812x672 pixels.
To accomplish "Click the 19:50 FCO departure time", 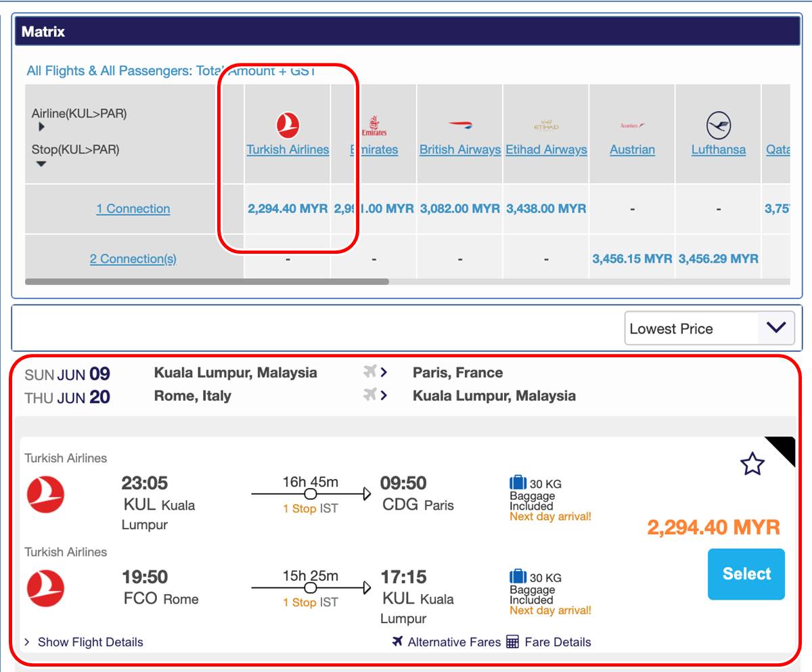I will pos(145,577).
